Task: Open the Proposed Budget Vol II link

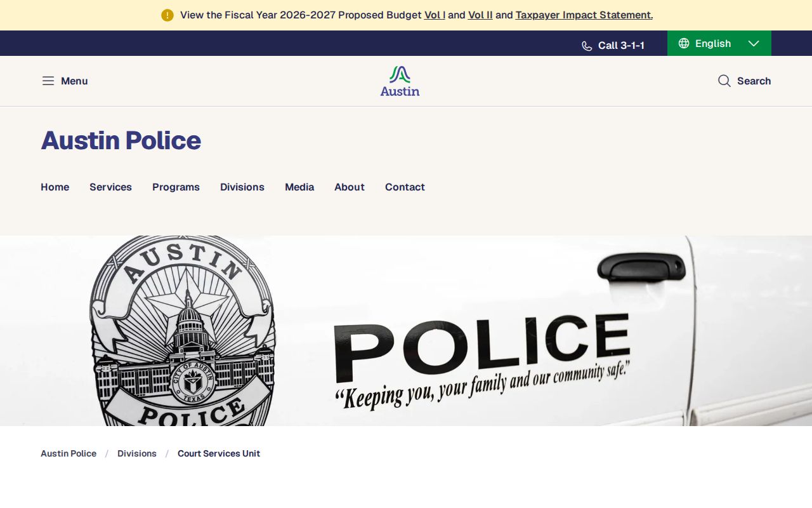Action: (x=480, y=15)
